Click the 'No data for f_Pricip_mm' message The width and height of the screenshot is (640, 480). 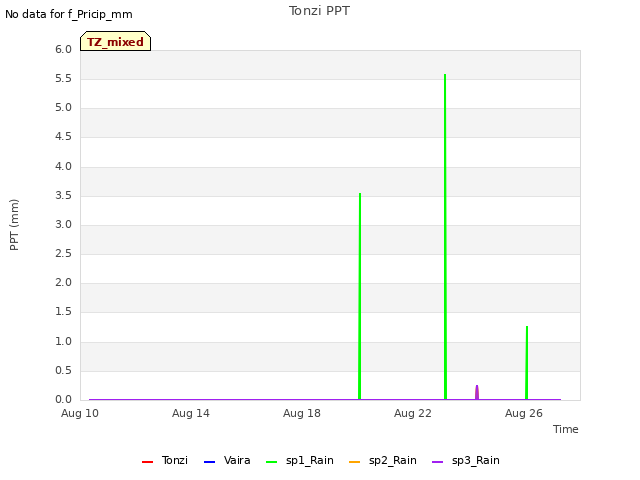point(69,14)
